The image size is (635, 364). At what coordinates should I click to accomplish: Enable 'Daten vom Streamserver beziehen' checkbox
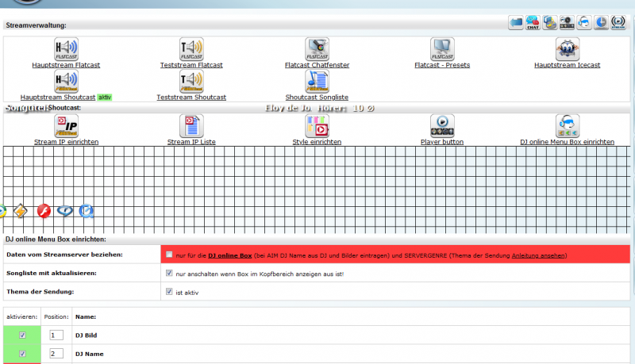click(x=168, y=255)
